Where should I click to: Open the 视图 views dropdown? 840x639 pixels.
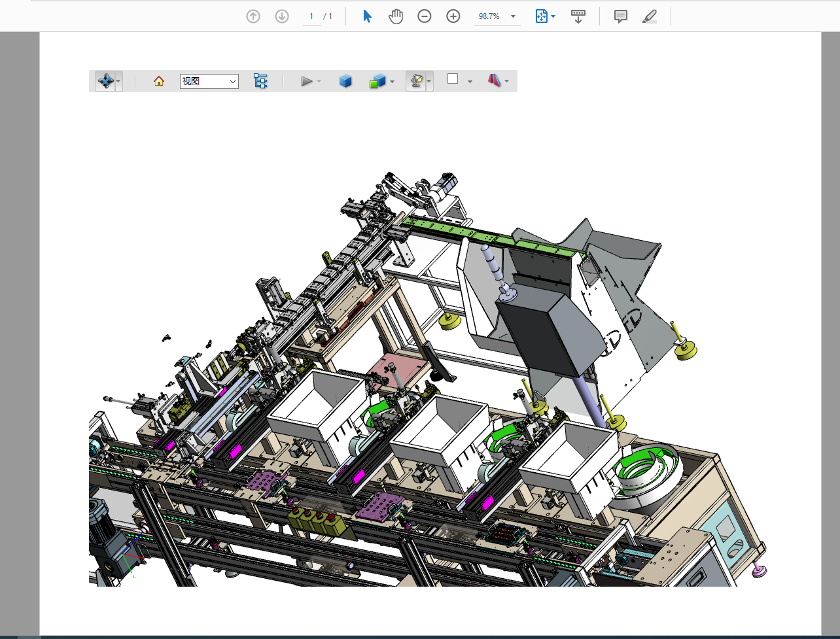[209, 81]
